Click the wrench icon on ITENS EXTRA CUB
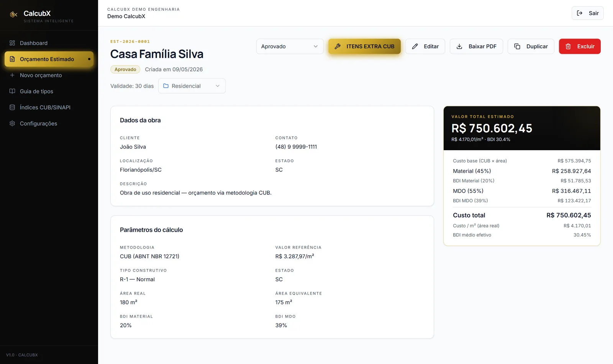 338,46
